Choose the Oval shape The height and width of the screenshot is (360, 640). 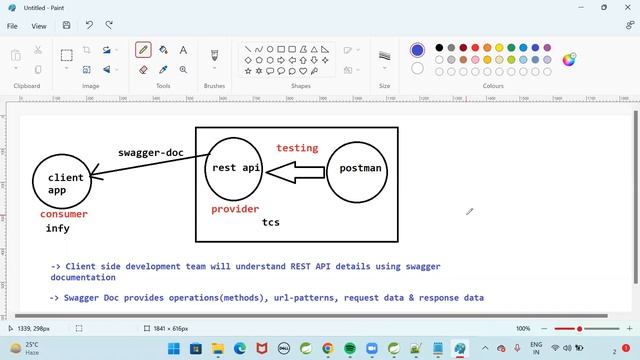click(x=270, y=49)
